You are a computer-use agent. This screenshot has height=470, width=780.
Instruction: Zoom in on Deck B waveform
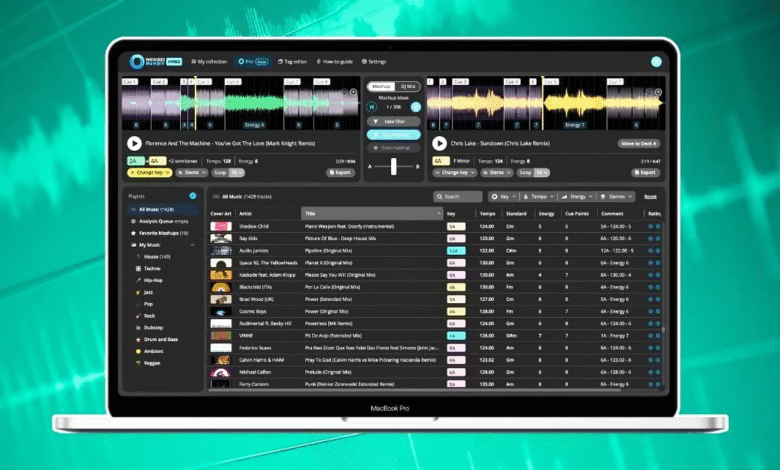(x=658, y=92)
